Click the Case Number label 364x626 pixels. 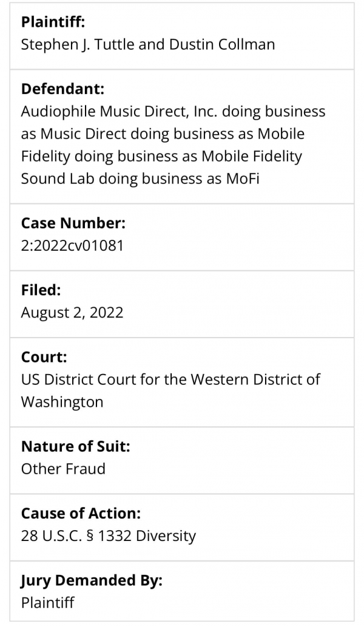tap(73, 223)
